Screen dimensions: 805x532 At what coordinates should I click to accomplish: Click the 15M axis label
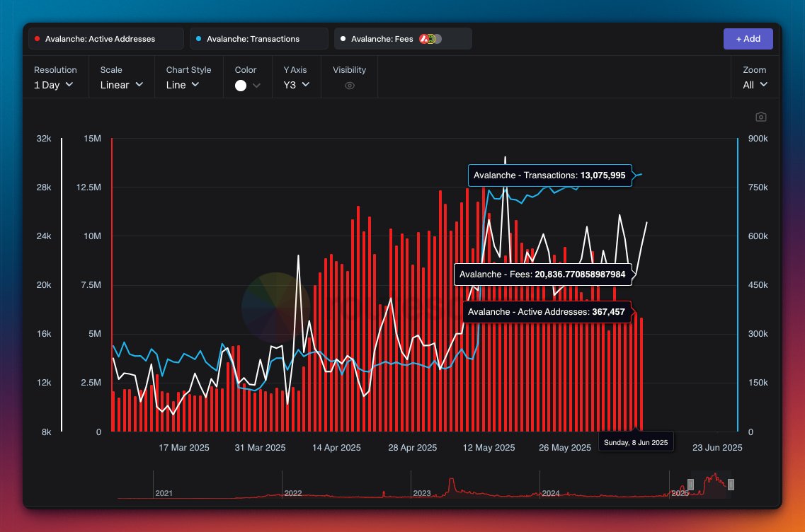pos(93,139)
